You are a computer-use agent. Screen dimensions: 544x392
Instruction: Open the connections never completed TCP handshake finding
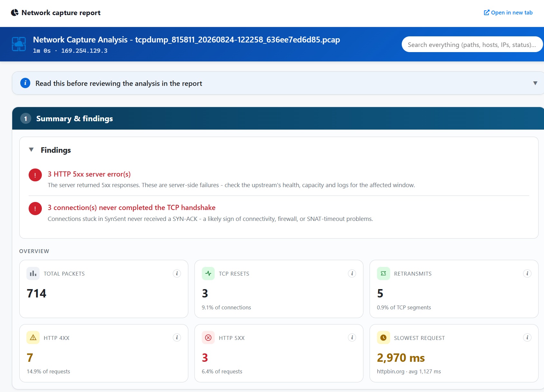132,207
